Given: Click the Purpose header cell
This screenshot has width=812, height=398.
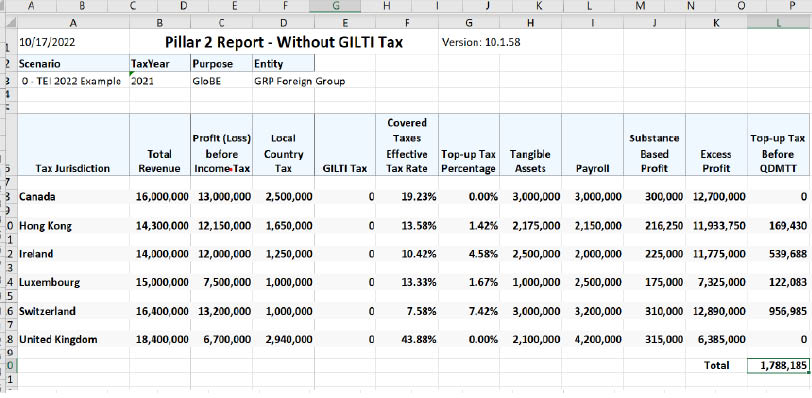Looking at the screenshot, I should (222, 64).
